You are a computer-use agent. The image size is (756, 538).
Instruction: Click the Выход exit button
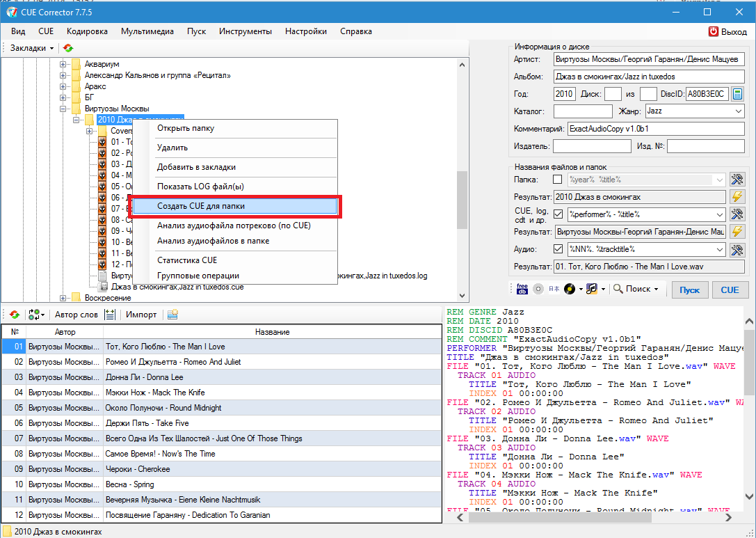point(727,31)
